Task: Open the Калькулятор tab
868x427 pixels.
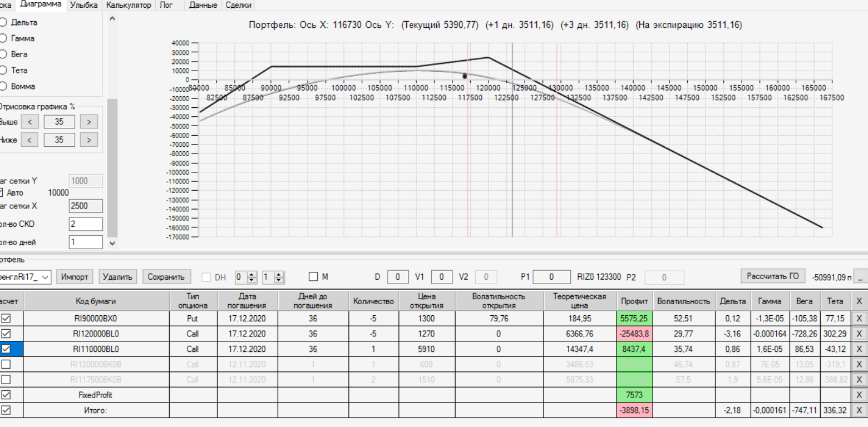Action: [129, 5]
